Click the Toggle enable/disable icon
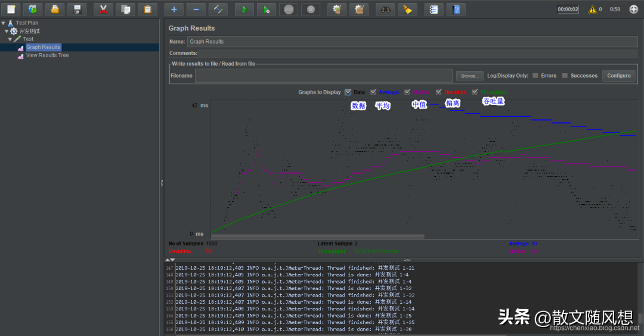Screen dimensions: 644x336 click(218, 9)
